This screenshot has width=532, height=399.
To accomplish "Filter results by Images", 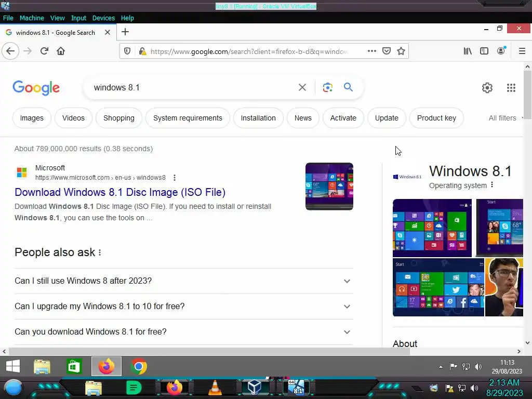I will pyautogui.click(x=32, y=118).
